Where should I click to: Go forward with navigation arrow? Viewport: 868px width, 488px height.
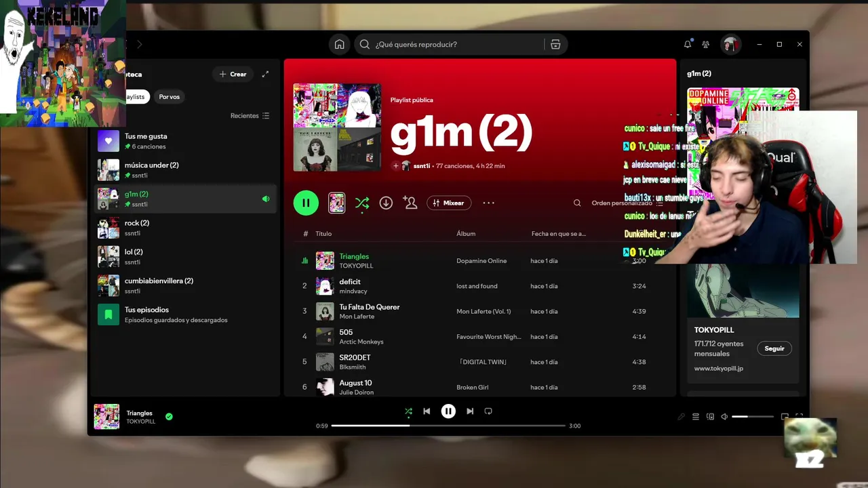pos(140,44)
